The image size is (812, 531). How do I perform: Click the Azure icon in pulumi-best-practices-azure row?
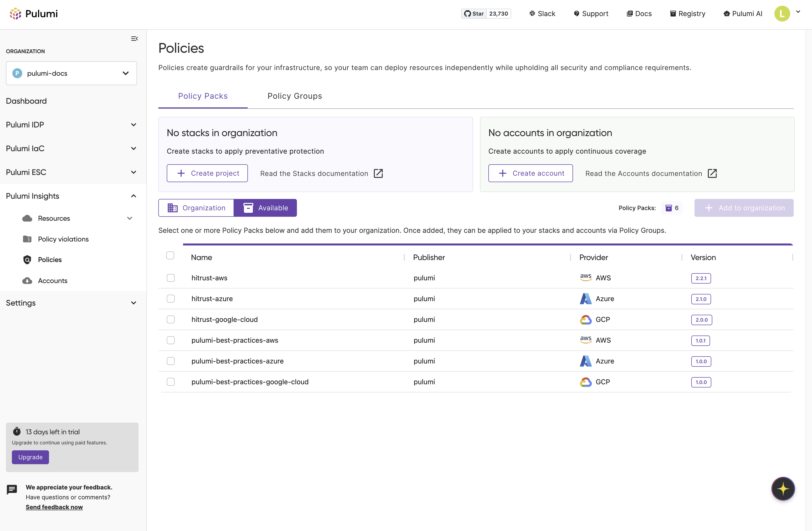[x=586, y=361]
